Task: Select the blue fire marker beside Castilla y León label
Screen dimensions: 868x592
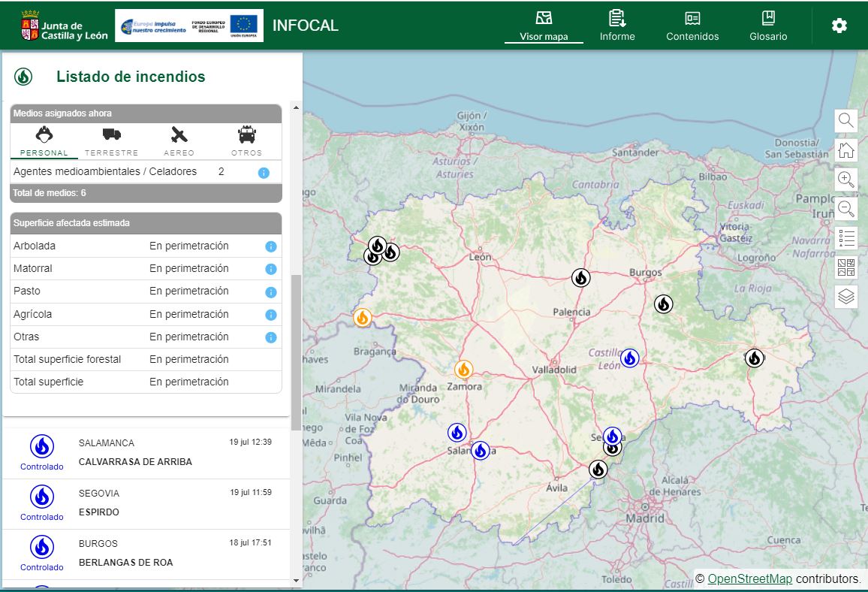Action: (x=629, y=358)
